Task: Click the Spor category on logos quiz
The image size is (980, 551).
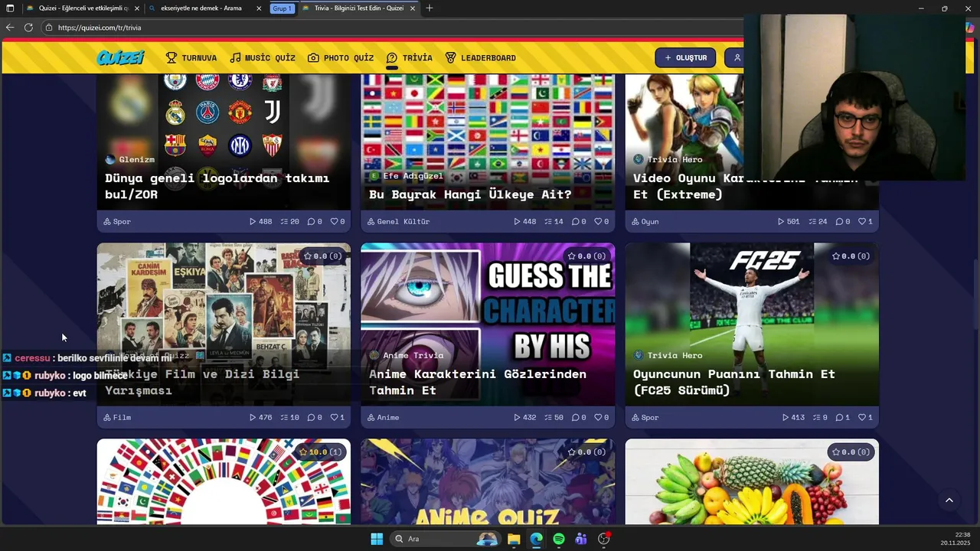Action: 117,221
